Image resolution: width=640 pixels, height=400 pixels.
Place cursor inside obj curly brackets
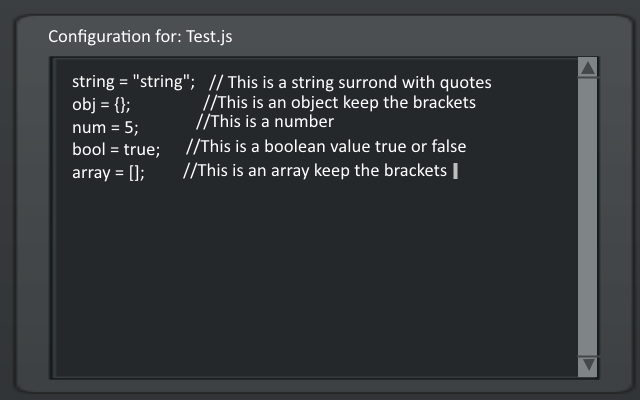coord(122,104)
